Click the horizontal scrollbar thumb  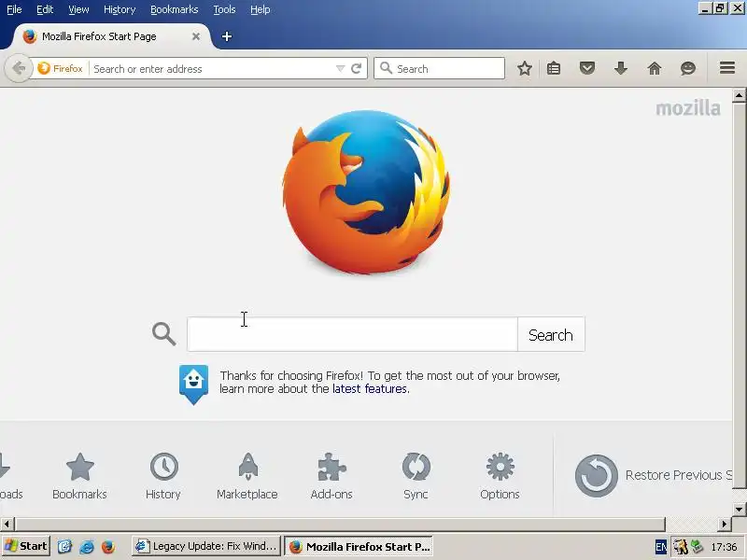(340, 525)
